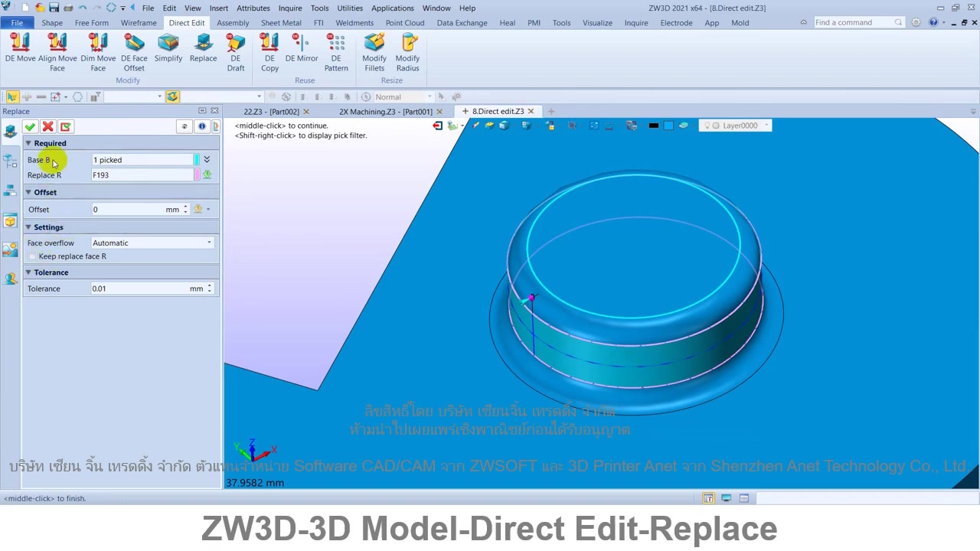Click the Base B cyan color indicator
Viewport: 980px width, 551px height.
tap(197, 159)
